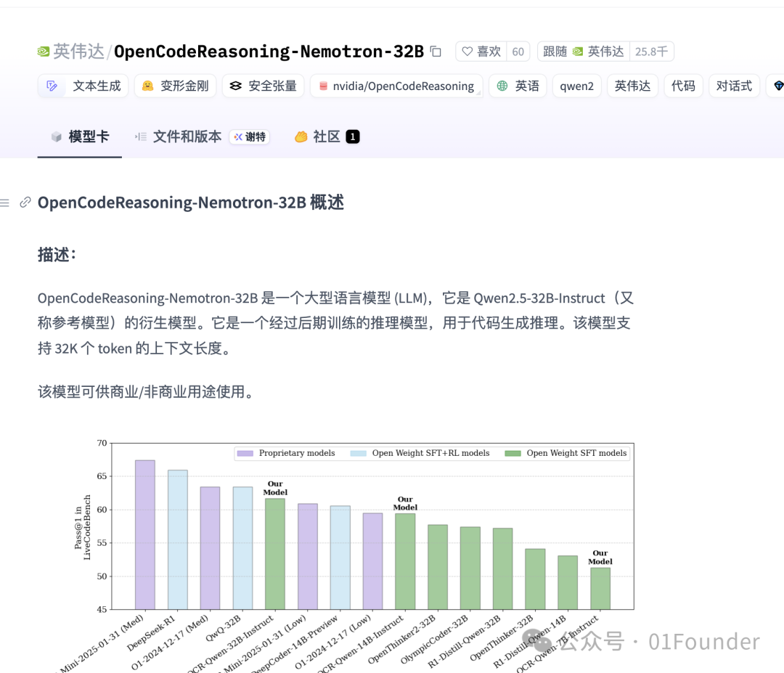Image resolution: width=784 pixels, height=673 pixels.
Task: Select the 英语 language tag
Action: 518,86
